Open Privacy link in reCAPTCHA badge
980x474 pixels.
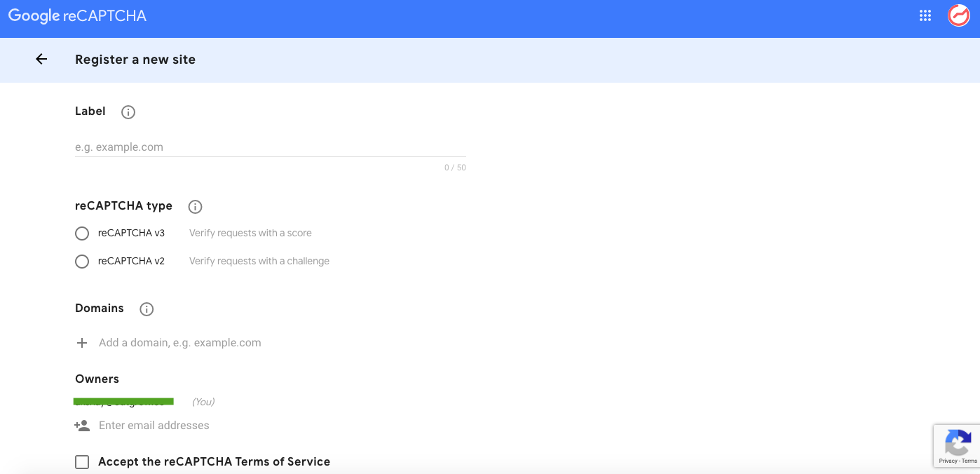[948, 461]
